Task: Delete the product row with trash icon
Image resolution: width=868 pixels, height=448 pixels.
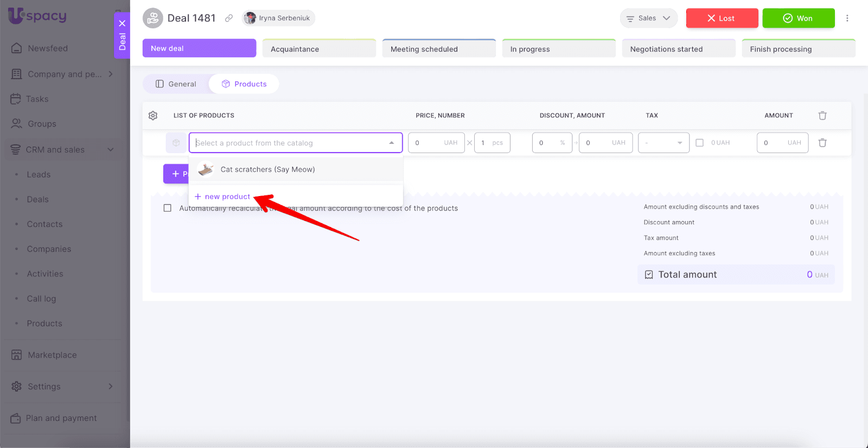Action: click(822, 143)
